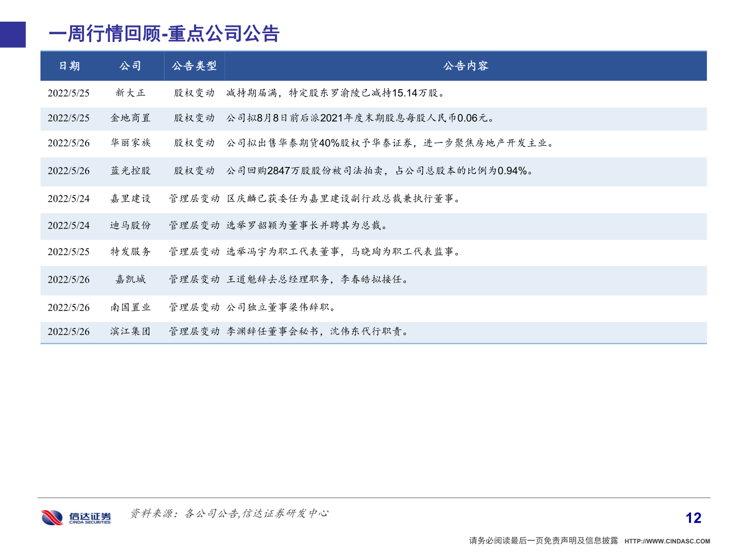Click 管理层变动 type in the 特发服务 row

(x=195, y=252)
